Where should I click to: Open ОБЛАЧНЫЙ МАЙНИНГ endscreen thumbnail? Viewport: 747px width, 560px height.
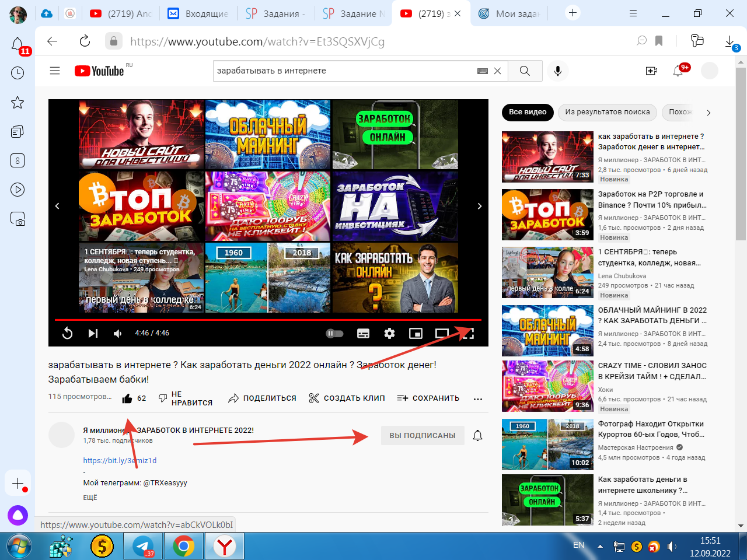(268, 134)
